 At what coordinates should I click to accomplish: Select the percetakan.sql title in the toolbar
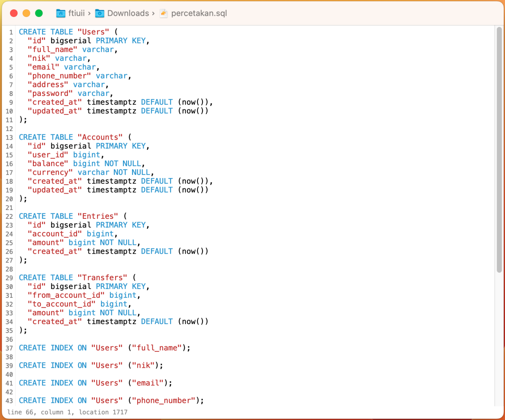coord(199,13)
